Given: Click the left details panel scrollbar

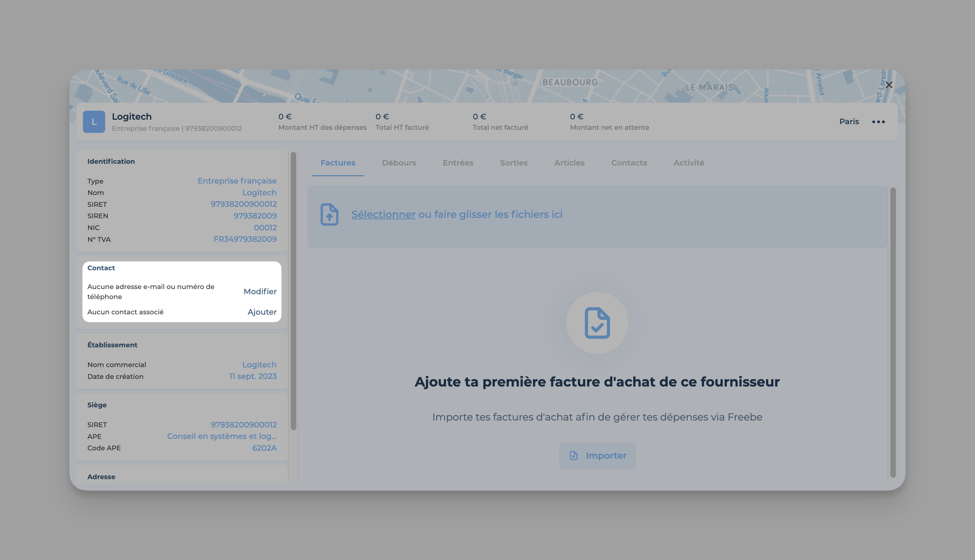Looking at the screenshot, I should 294,291.
